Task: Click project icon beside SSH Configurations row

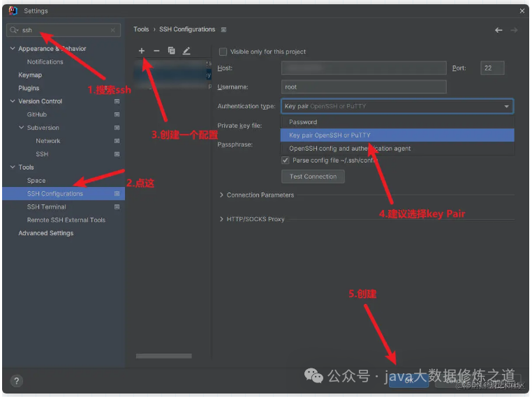Action: coord(117,193)
